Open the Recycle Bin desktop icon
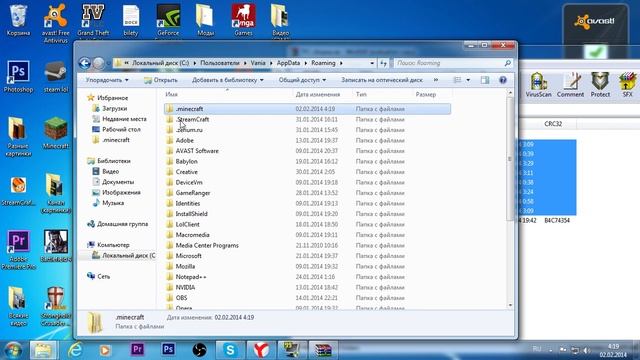 click(18, 20)
